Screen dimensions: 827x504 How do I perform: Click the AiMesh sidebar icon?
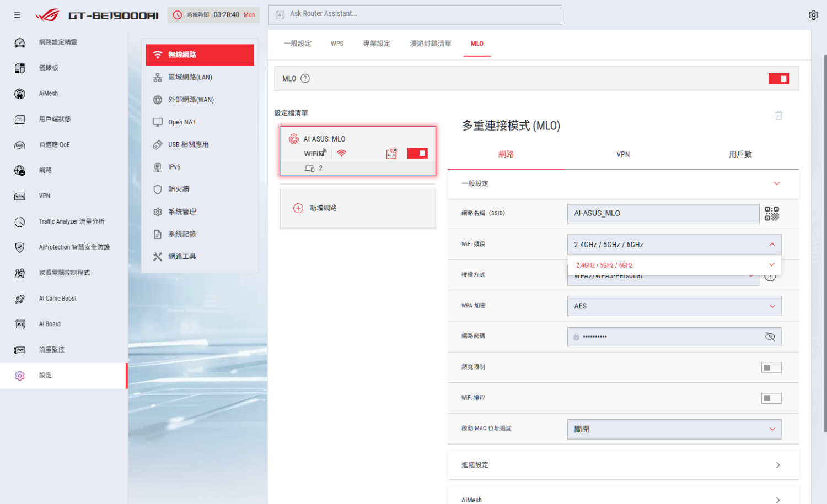[x=20, y=94]
